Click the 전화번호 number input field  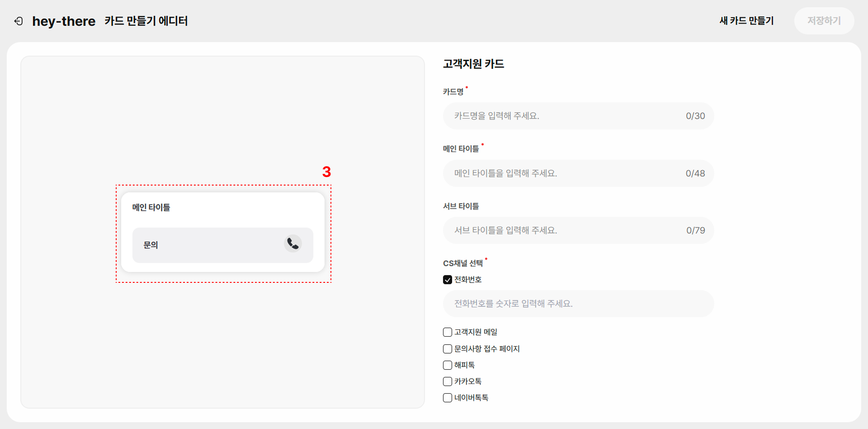tap(578, 304)
